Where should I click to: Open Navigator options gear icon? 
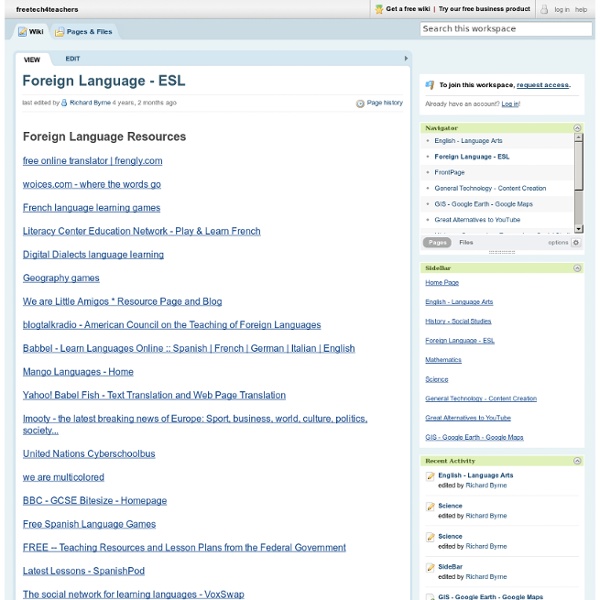coord(576,243)
